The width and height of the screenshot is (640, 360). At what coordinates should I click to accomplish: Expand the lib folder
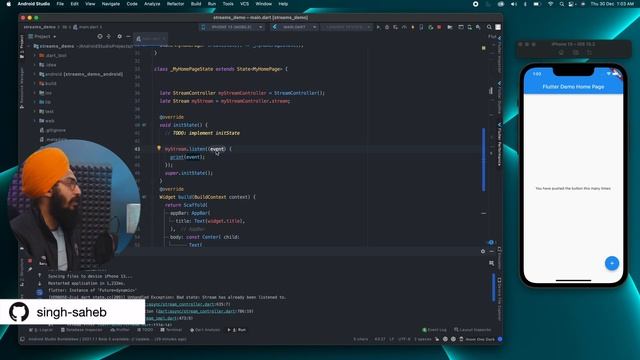[35, 102]
